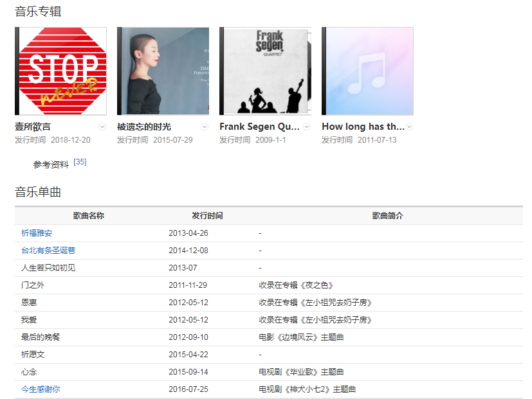Select the 人生若只如初见 table row

pyautogui.click(x=269, y=268)
